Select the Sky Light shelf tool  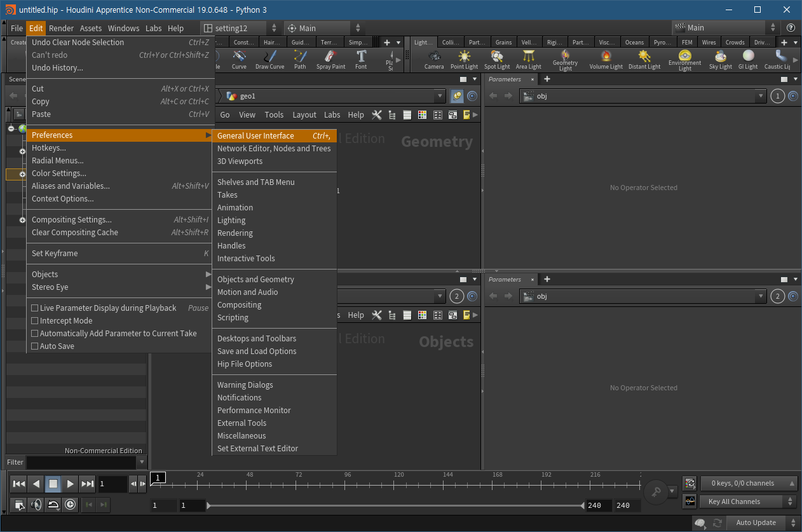(721, 60)
